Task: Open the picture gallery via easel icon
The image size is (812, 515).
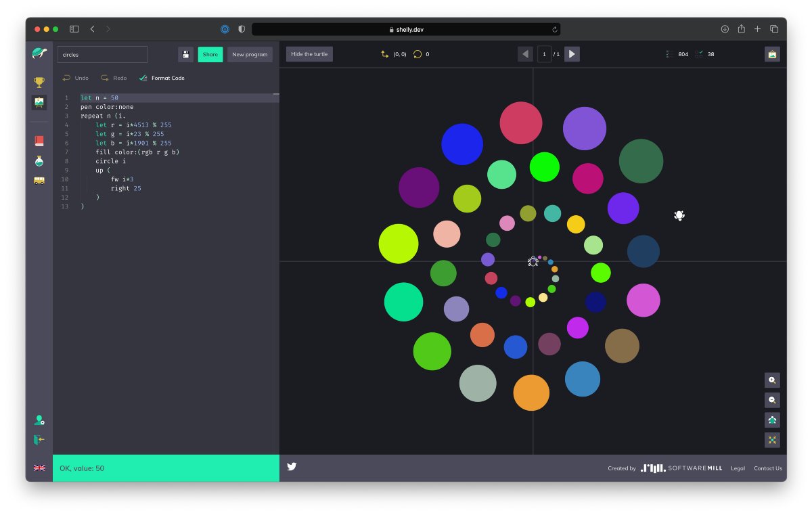Action: [39, 104]
